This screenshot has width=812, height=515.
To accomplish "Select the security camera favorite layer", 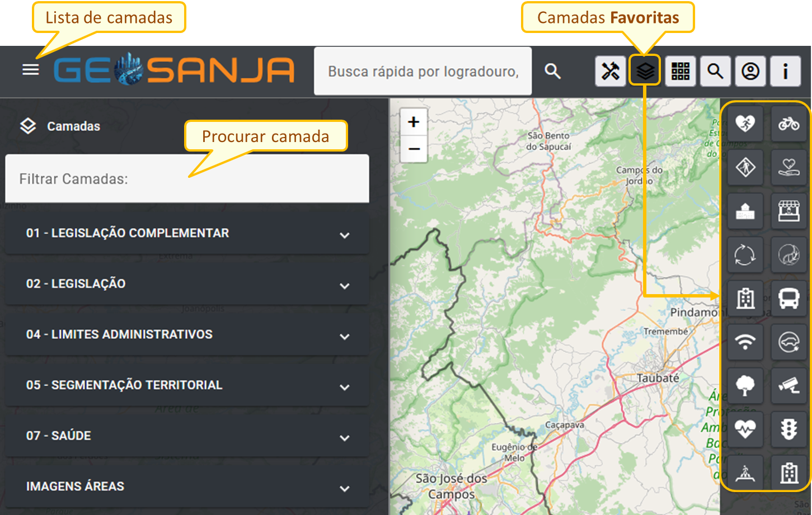I will pos(789,386).
